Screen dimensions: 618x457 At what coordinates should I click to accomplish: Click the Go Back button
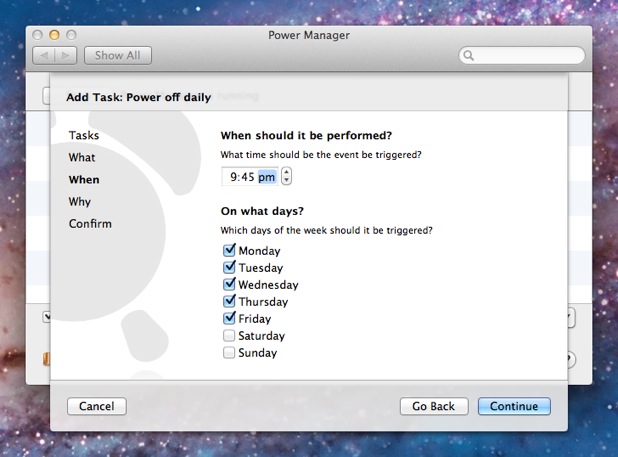(x=434, y=406)
